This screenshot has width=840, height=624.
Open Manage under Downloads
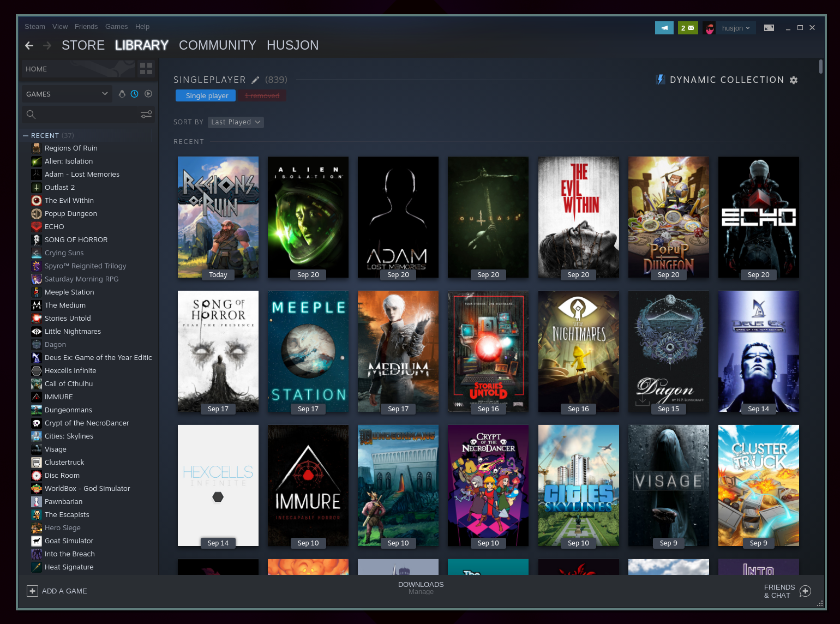pyautogui.click(x=421, y=592)
